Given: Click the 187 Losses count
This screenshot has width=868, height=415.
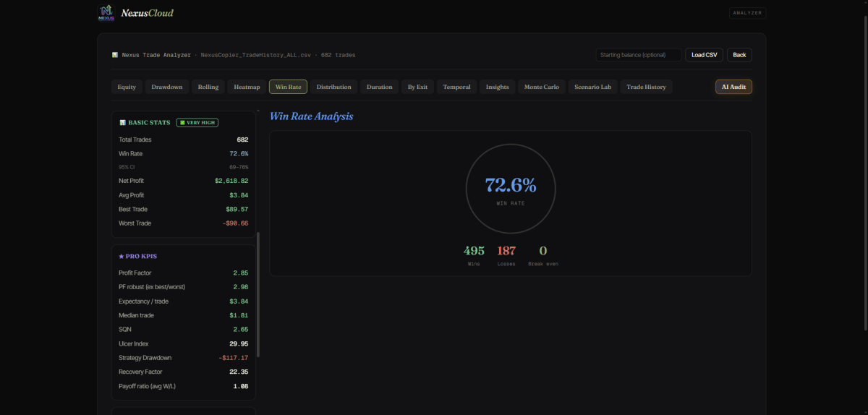Looking at the screenshot, I should click(x=506, y=251).
